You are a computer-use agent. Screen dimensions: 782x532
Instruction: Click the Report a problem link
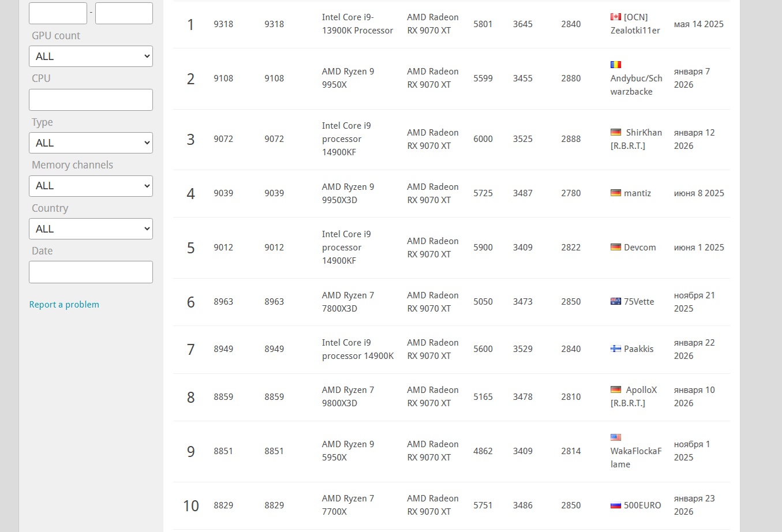64,305
